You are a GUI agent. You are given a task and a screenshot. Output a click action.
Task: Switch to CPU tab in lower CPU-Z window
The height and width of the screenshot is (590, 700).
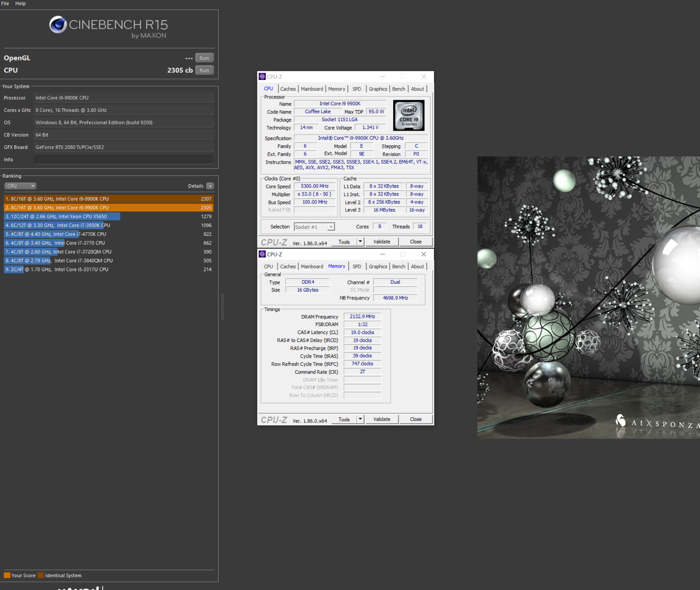268,267
